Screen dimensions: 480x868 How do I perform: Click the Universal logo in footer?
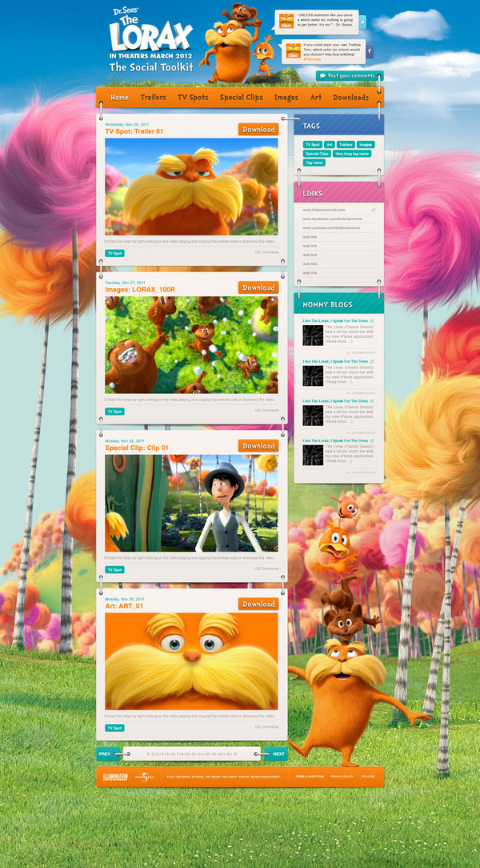[144, 778]
